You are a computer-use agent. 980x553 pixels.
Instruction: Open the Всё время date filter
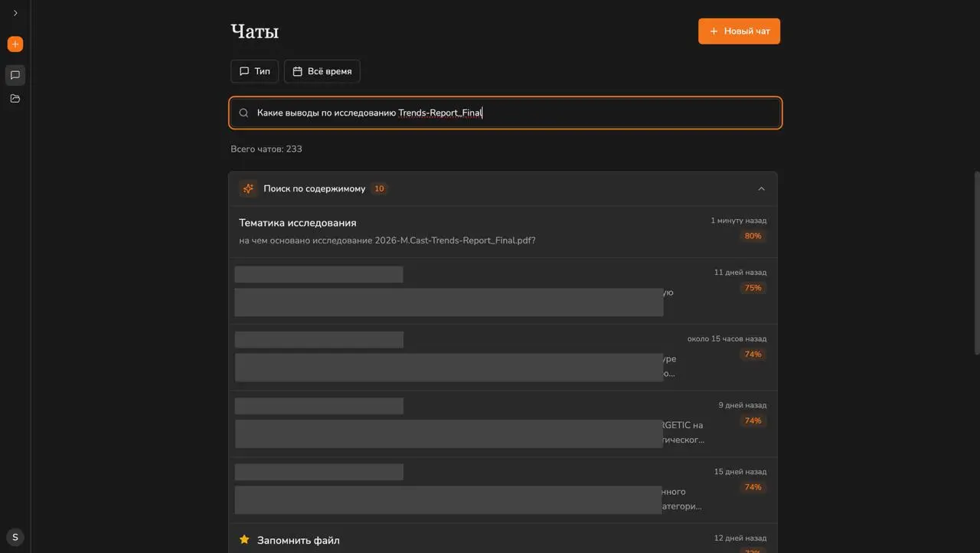point(322,71)
